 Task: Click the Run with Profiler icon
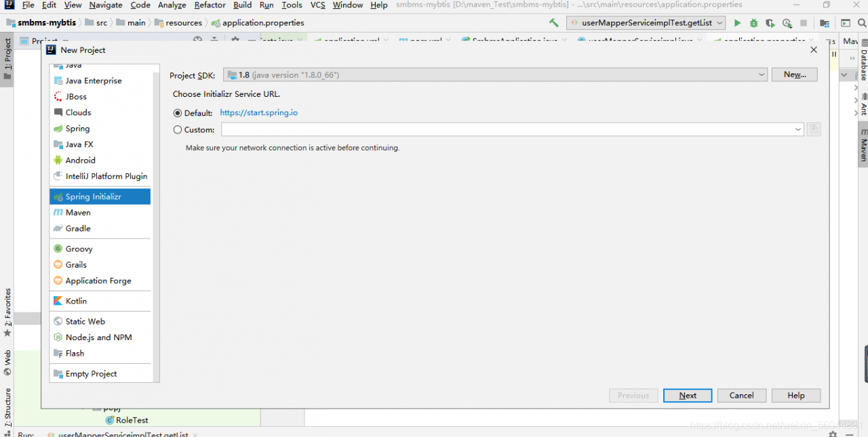pos(787,22)
